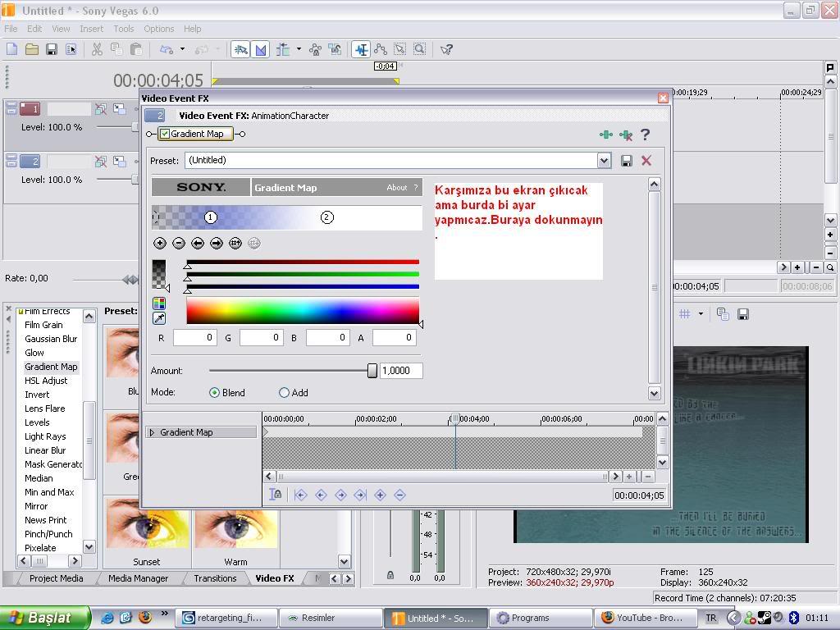Go to the next gradient control point

(217, 244)
